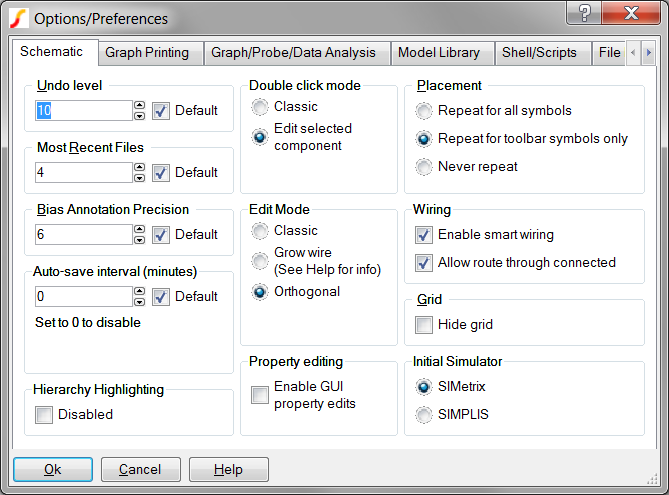Screen dimensions: 669x495
Task: Decrease the Most Recent Files spinner value
Action: pos(139,178)
